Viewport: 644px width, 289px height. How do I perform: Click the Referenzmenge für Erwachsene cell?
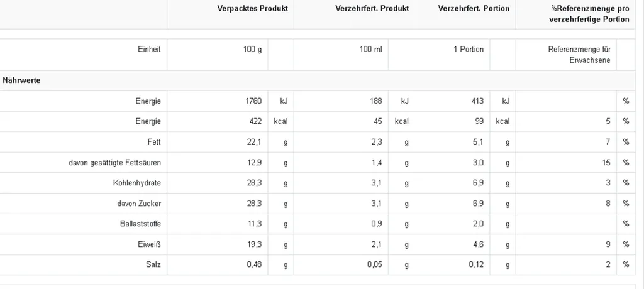(x=579, y=55)
